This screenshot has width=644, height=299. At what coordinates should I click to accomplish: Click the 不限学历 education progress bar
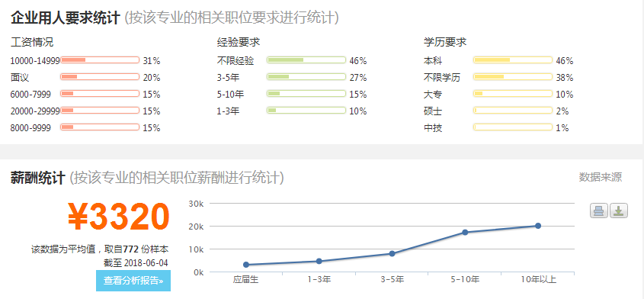coord(513,76)
